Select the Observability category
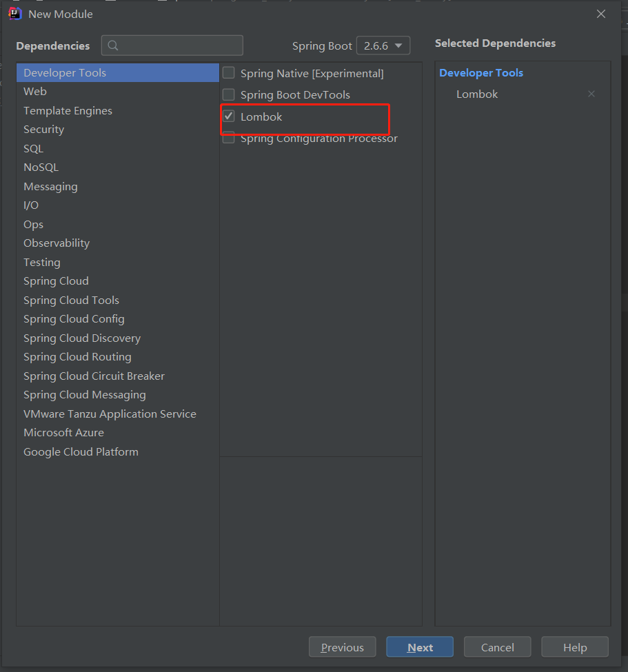 (118, 243)
